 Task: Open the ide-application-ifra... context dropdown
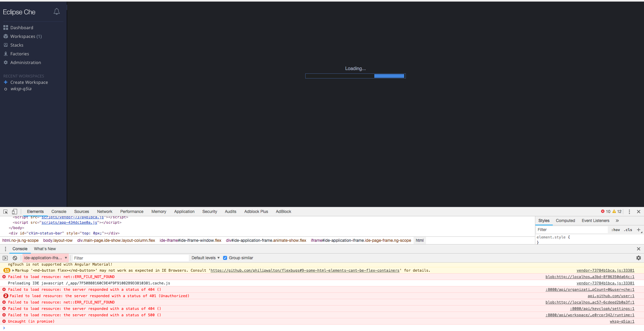[x=46, y=258]
